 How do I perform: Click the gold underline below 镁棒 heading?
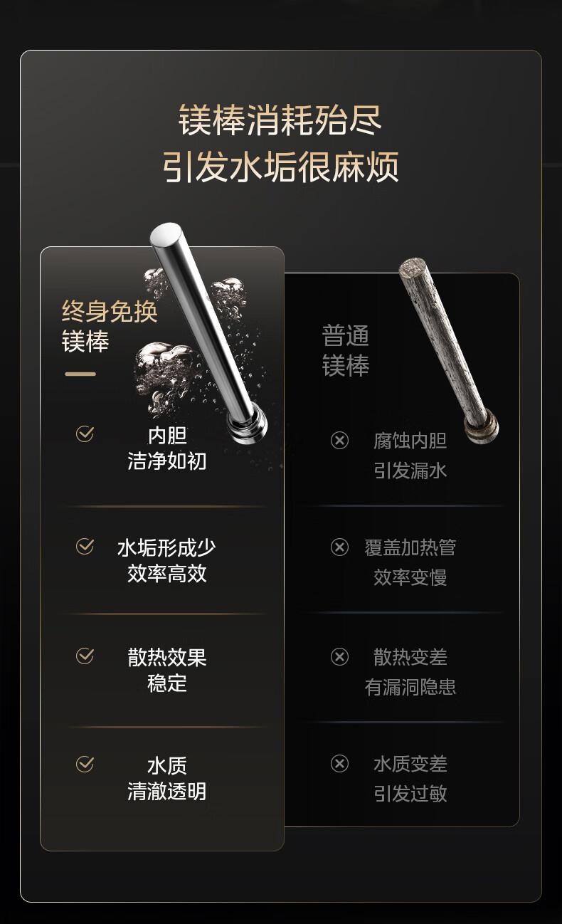click(80, 374)
